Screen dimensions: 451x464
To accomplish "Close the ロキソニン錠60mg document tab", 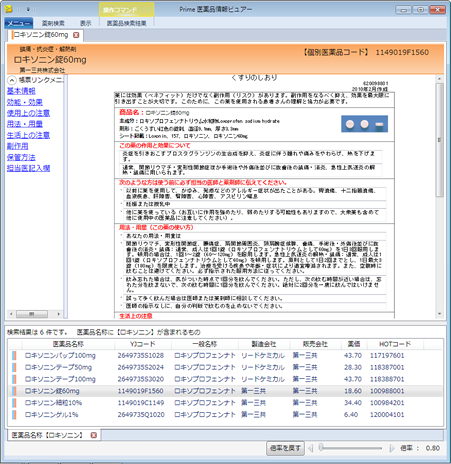I will tap(76, 35).
